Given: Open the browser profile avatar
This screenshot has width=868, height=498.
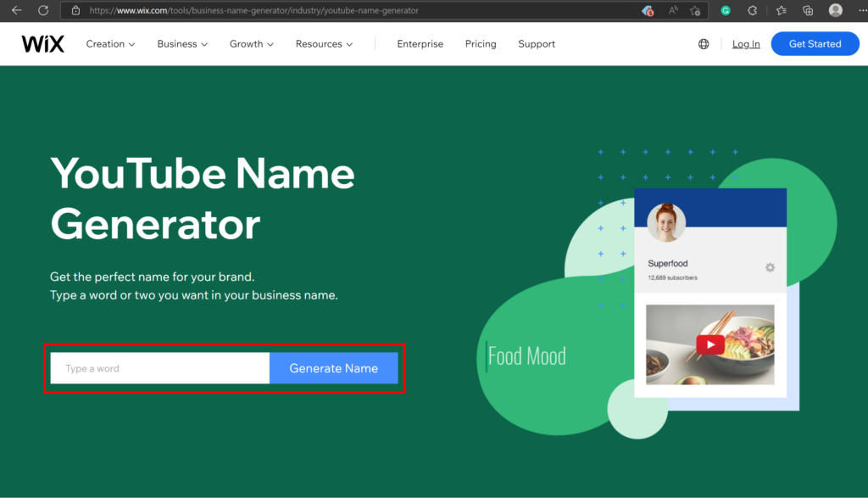Looking at the screenshot, I should click(x=835, y=10).
